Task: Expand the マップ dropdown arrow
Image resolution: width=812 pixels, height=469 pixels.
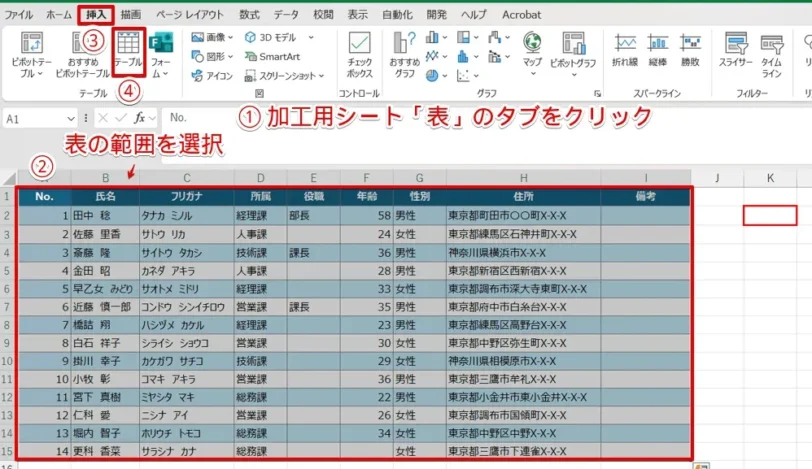Action: 532,74
